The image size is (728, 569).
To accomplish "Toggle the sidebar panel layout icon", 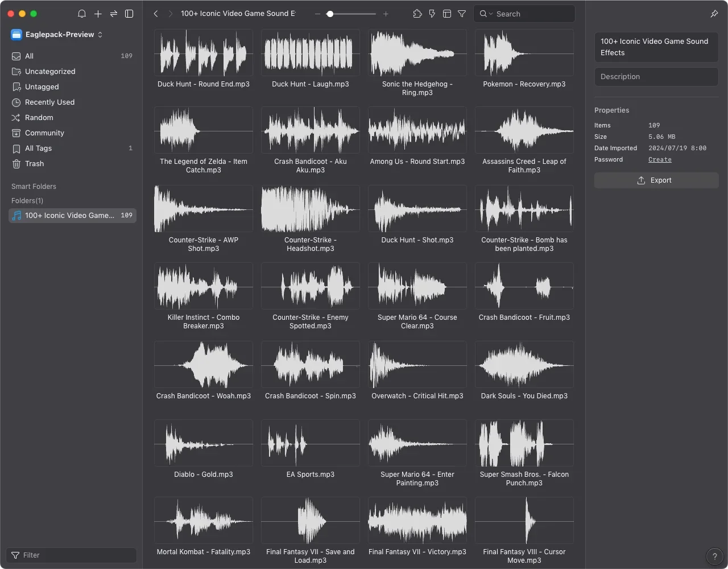I will coord(129,14).
